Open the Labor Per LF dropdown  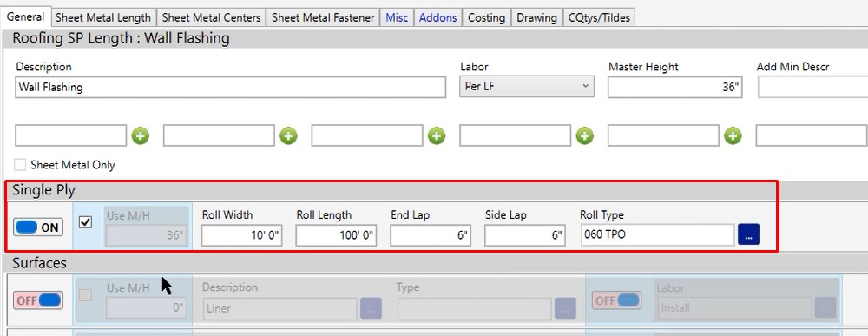527,87
